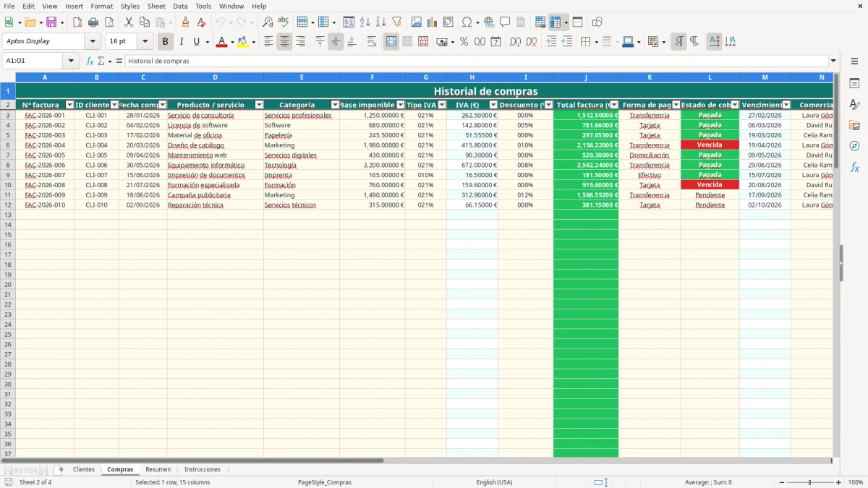The image size is (868, 488).
Task: Open Sidebar Properties panel
Action: (854, 84)
